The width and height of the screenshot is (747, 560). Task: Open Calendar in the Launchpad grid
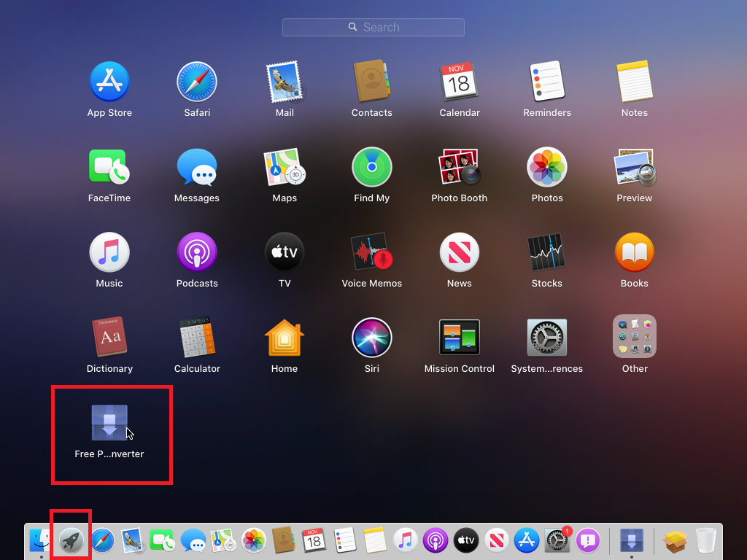(460, 82)
